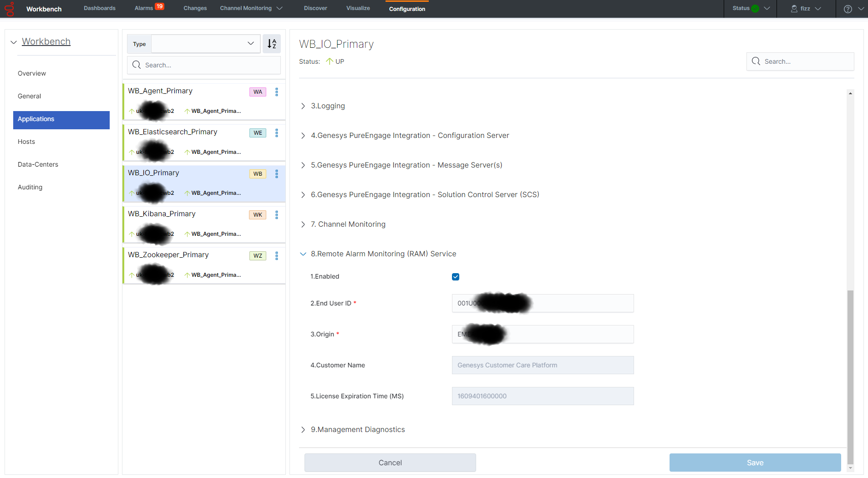Screen dimensions: 868x478
Task: Expand 9.Management Diagnostics section
Action: (x=303, y=430)
